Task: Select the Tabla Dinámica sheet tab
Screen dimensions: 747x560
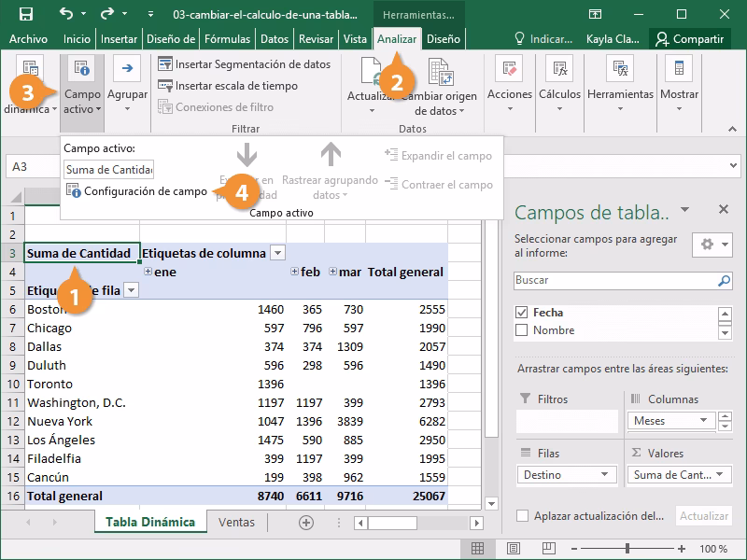Action: pyautogui.click(x=150, y=522)
